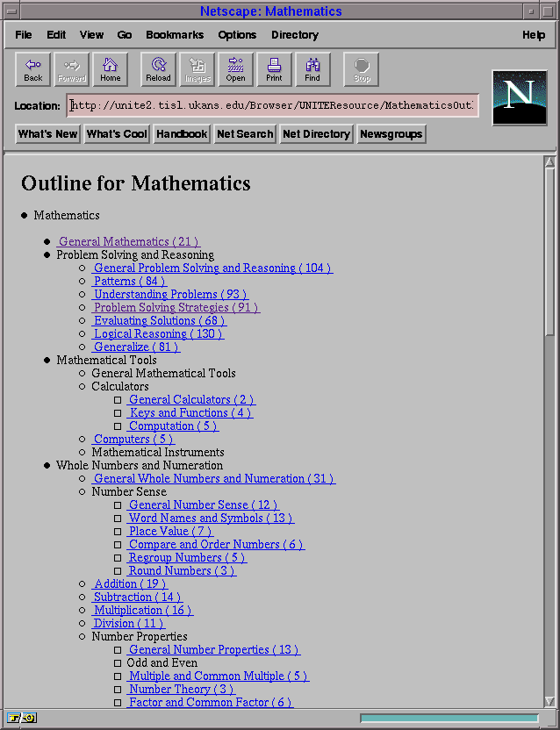Click the What's New button

(x=48, y=134)
